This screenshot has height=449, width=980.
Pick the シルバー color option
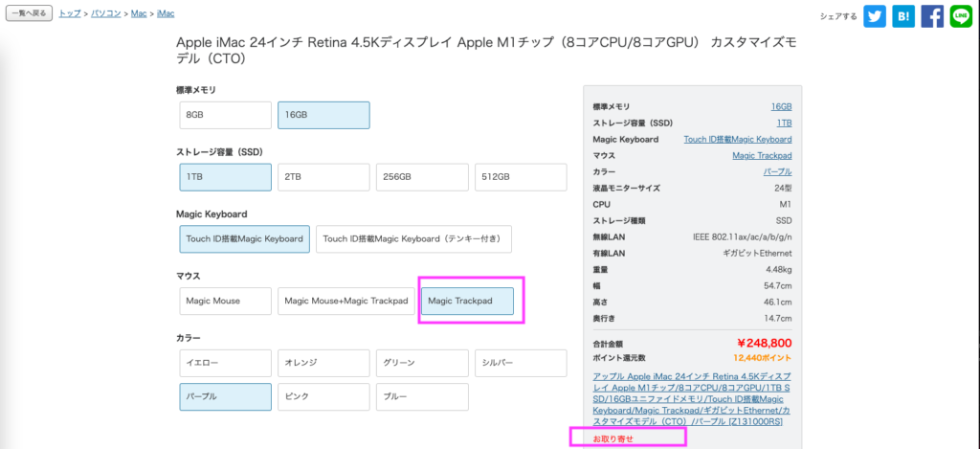click(x=521, y=363)
